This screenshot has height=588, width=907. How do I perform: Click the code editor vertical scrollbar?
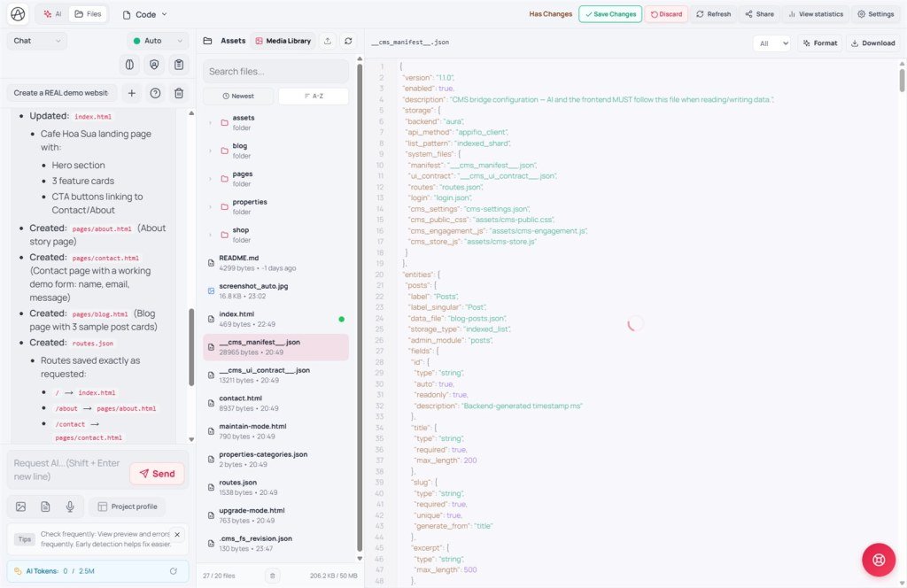pyautogui.click(x=902, y=80)
